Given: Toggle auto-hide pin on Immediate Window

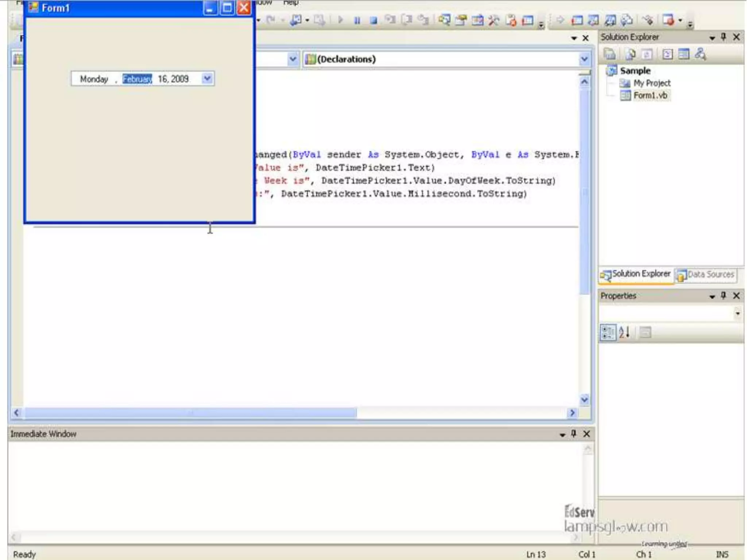Looking at the screenshot, I should pos(574,433).
